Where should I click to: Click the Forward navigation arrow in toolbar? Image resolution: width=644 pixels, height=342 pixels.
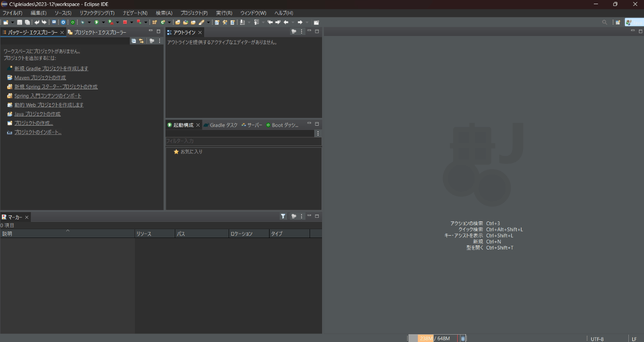coord(299,22)
